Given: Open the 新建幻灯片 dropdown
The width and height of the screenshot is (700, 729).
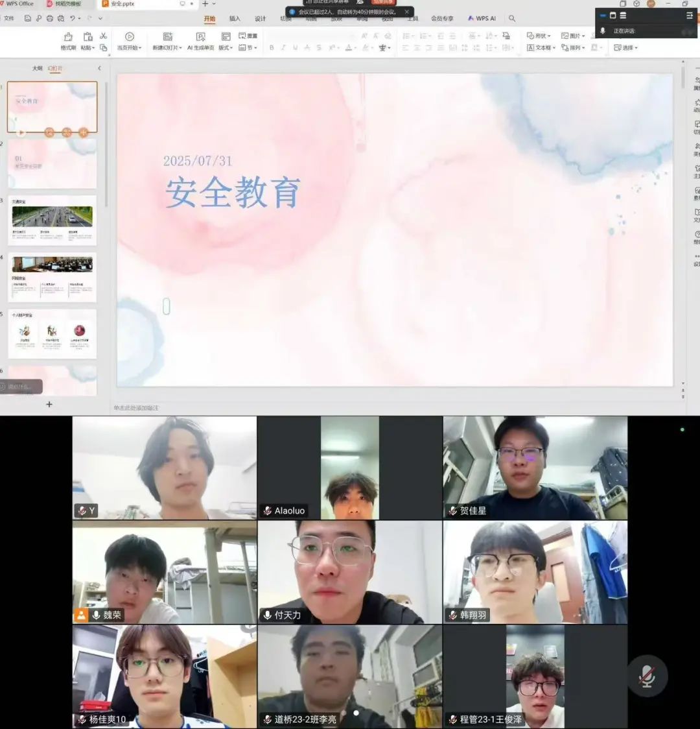Looking at the screenshot, I should [167, 47].
